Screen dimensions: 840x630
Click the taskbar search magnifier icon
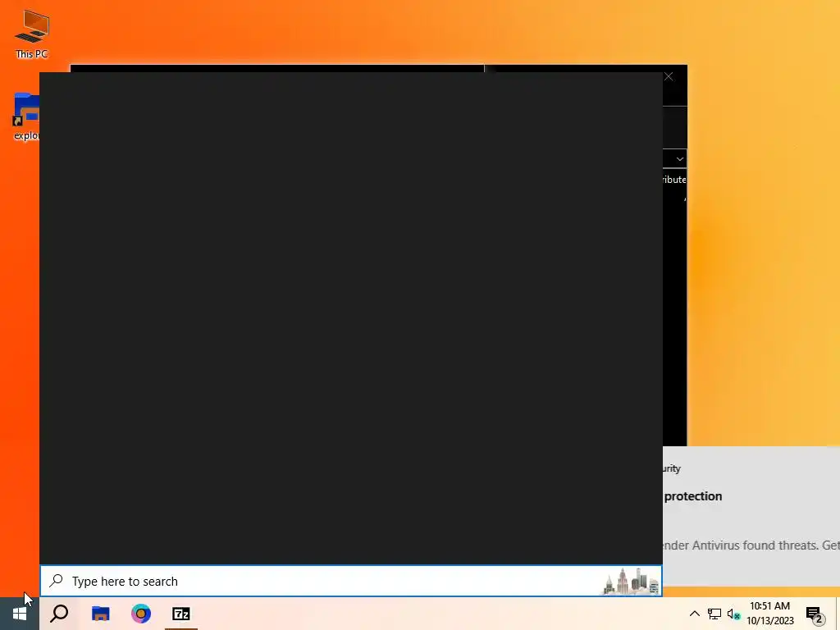click(x=59, y=614)
